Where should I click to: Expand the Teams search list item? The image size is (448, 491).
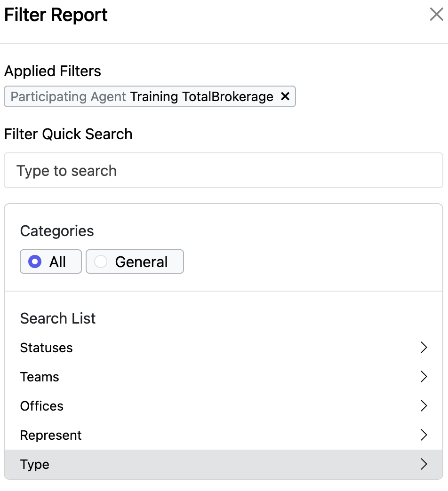pos(224,377)
